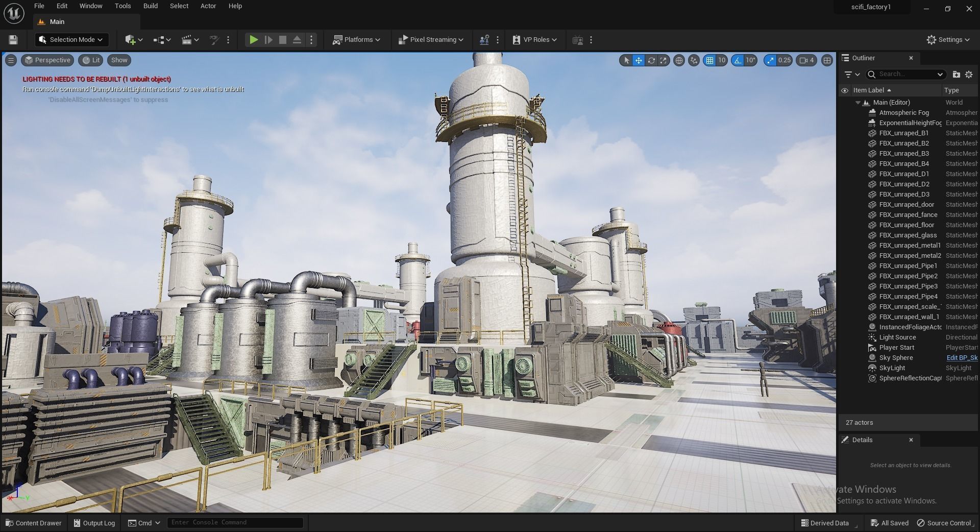Activate the Translate move tool

coord(639,60)
